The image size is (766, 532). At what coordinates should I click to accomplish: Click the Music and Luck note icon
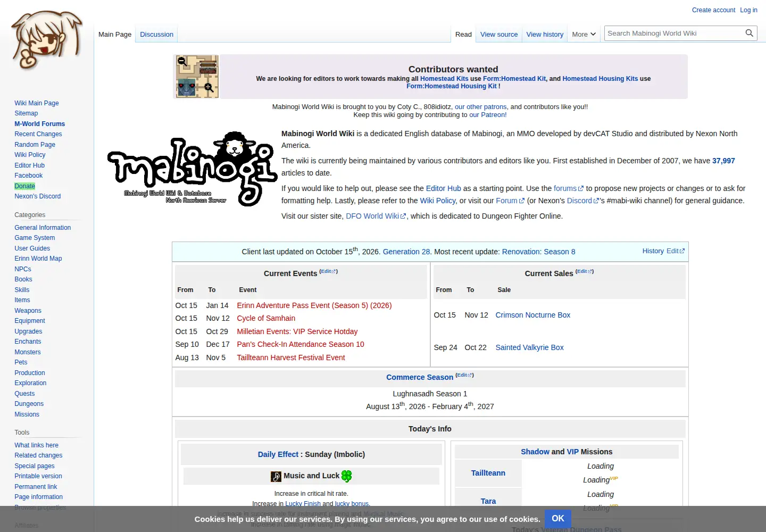coord(276,476)
